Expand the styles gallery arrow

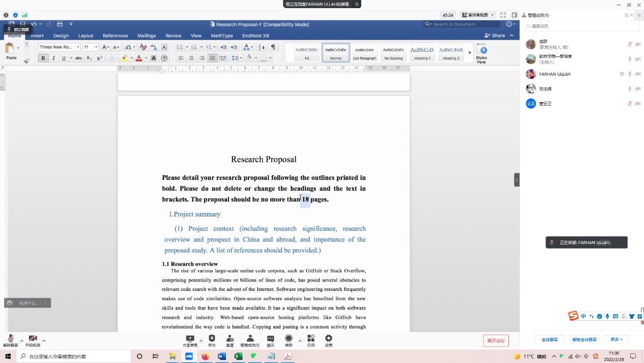click(x=470, y=52)
